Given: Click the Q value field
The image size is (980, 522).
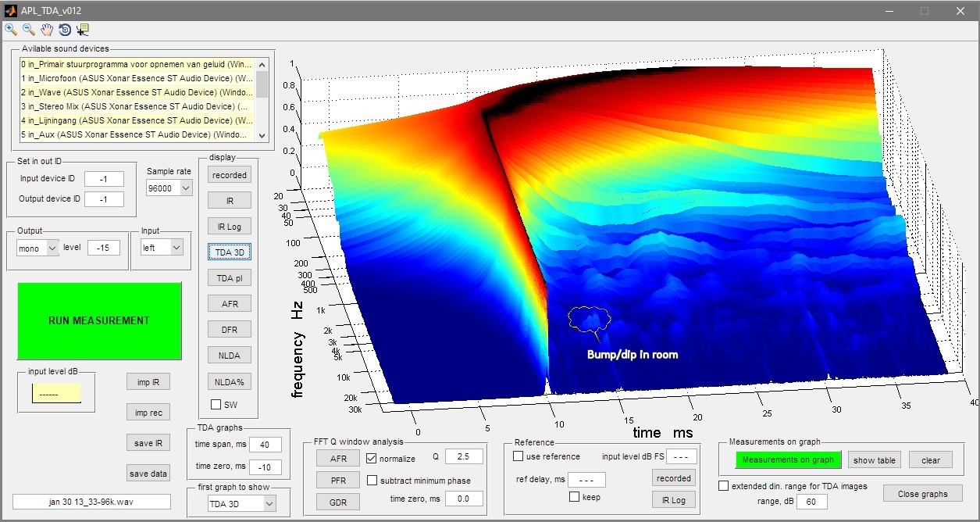Looking at the screenshot, I should 464,456.
